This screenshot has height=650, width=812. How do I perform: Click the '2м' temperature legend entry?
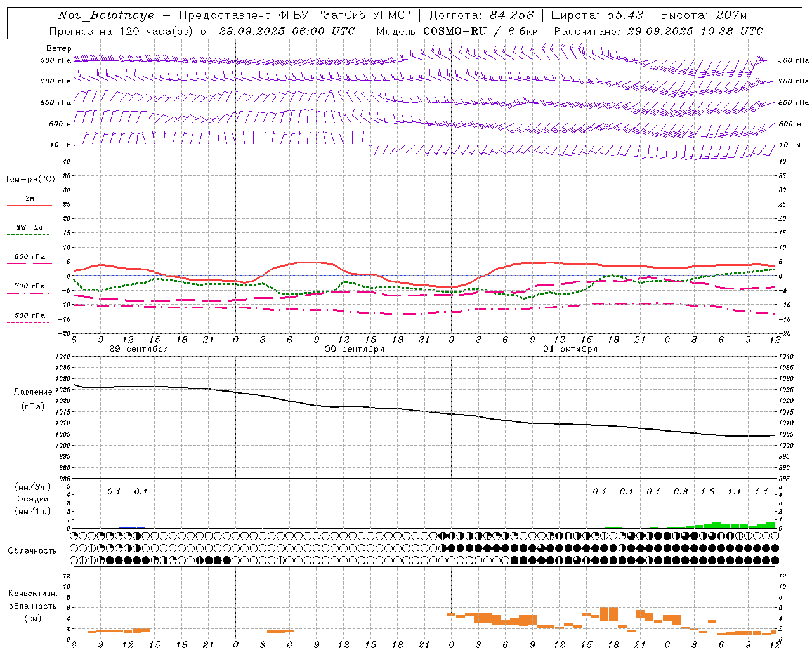pyautogui.click(x=30, y=199)
